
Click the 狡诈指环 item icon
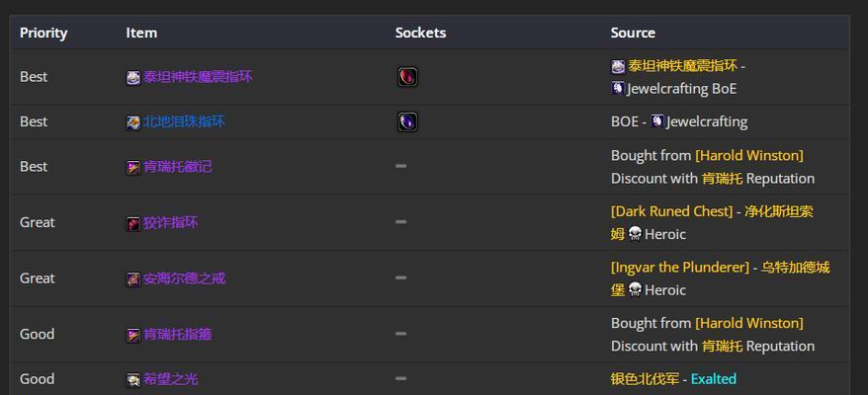coord(133,223)
